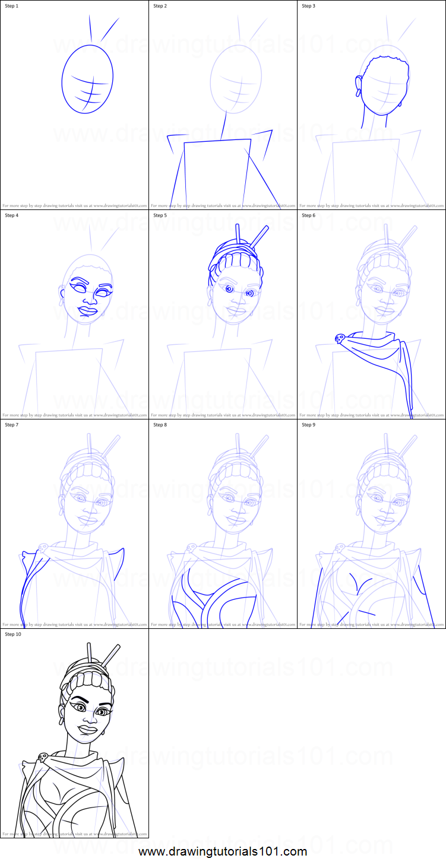Click the 'Step 4' label
Image resolution: width=446 pixels, height=868 pixels.
click(12, 215)
